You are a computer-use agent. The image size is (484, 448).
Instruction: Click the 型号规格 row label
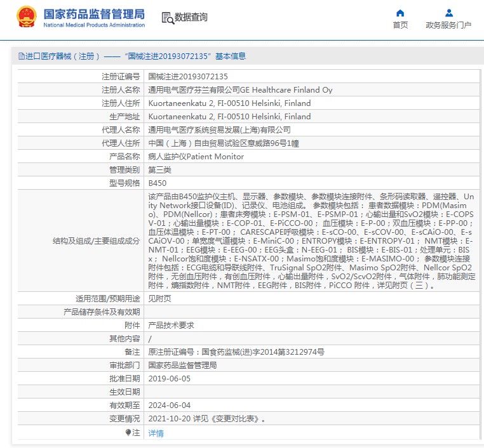(x=124, y=183)
